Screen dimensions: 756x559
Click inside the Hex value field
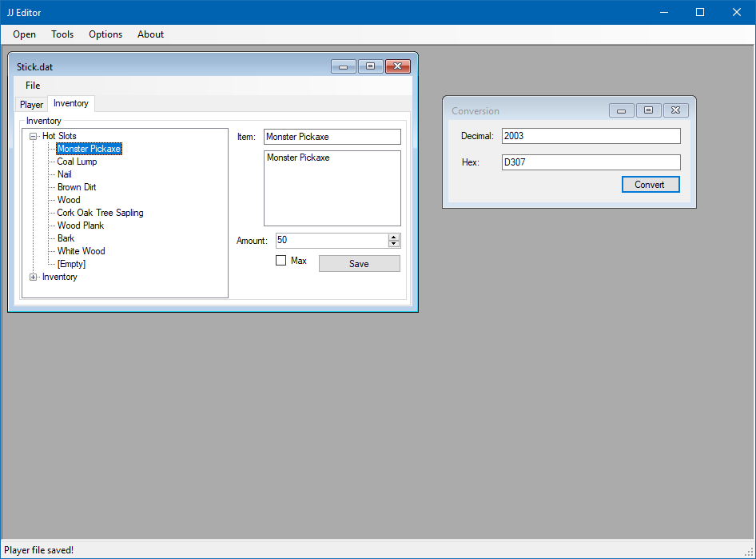[591, 162]
